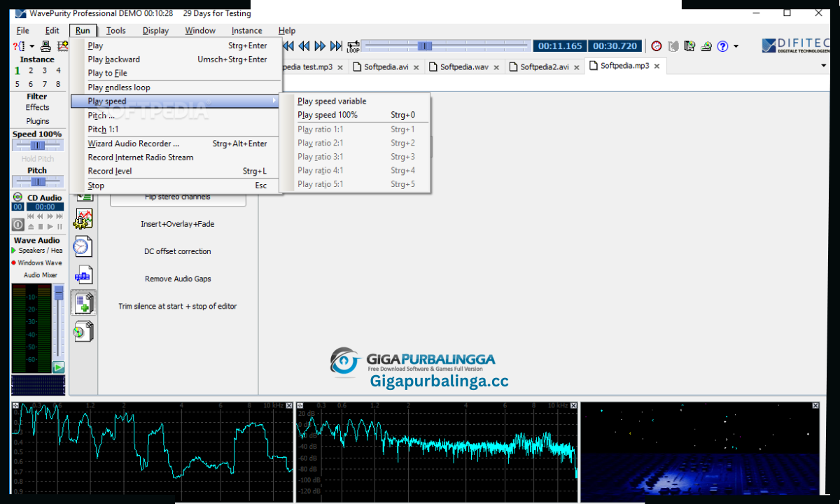Image resolution: width=840 pixels, height=504 pixels.
Task: Select Record level menu entry
Action: click(176, 171)
